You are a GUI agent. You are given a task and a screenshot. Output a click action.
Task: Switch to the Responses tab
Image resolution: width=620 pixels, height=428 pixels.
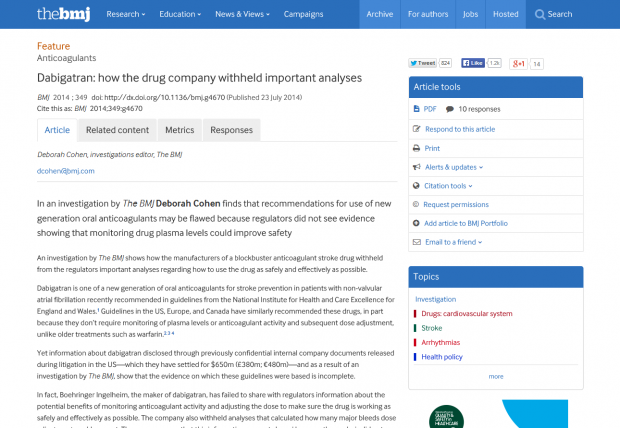[x=231, y=130]
